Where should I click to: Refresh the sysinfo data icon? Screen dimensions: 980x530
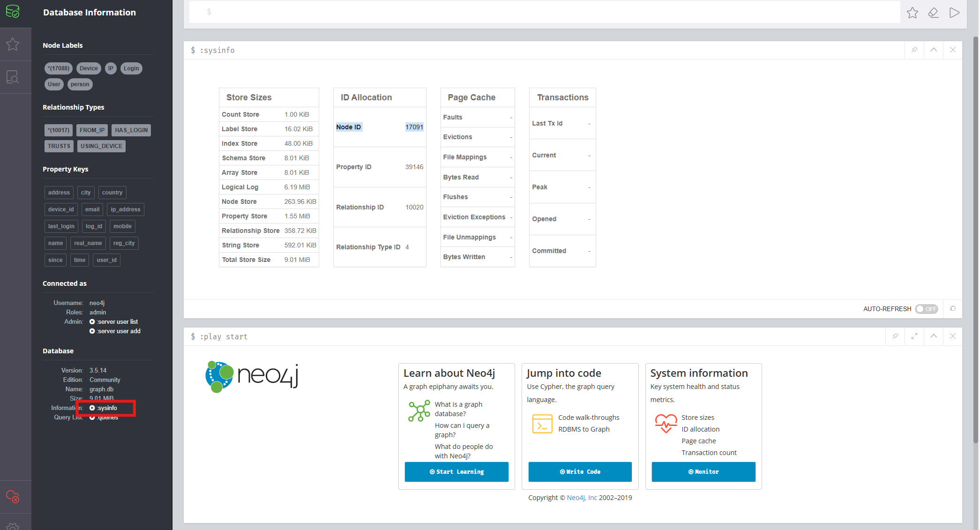[x=952, y=308]
